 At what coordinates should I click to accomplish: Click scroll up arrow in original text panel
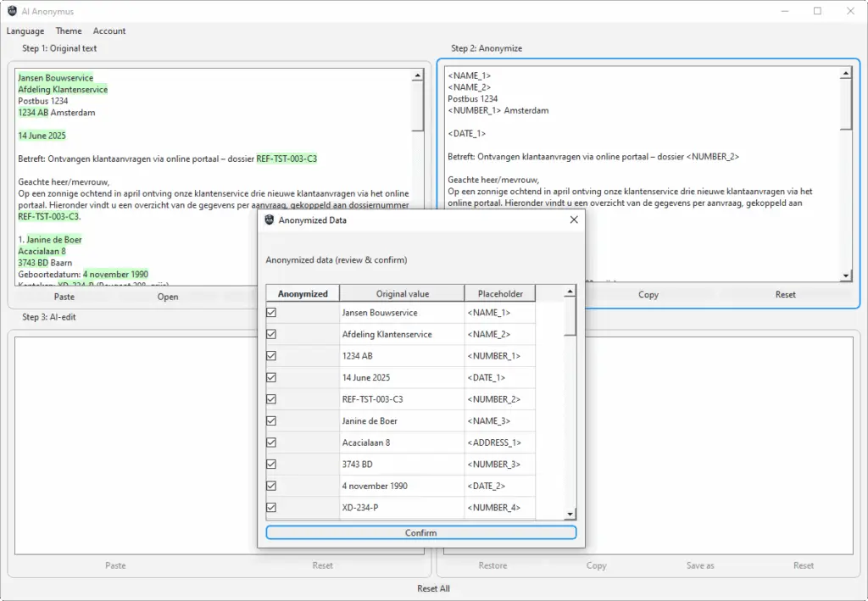pyautogui.click(x=417, y=75)
